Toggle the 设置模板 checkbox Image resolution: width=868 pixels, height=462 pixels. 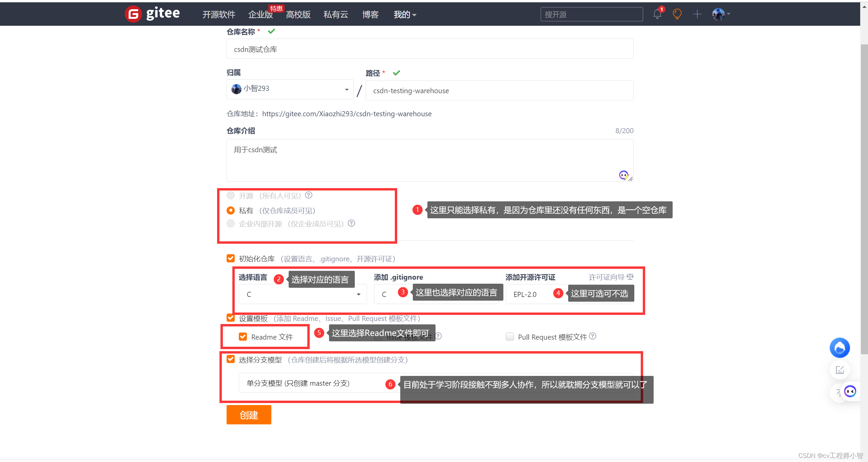231,318
